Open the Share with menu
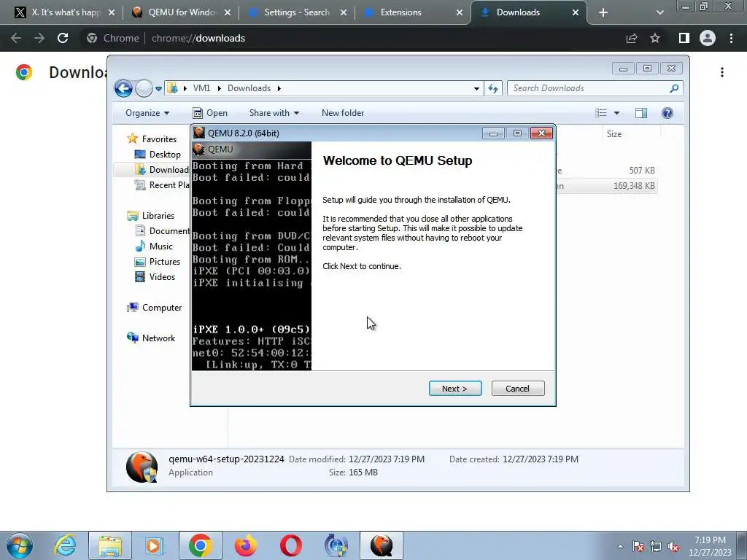Image resolution: width=747 pixels, height=560 pixels. coord(274,113)
